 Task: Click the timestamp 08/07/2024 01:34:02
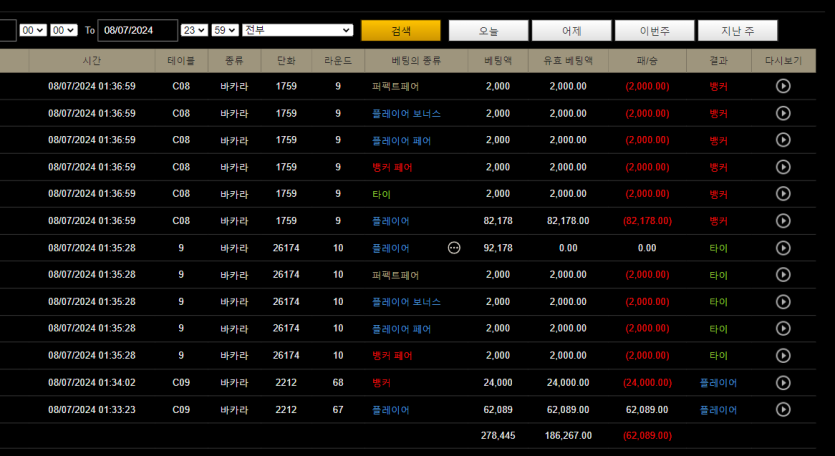[x=92, y=382]
